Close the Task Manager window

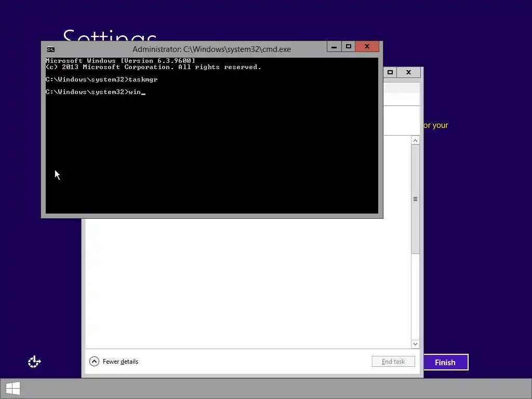click(409, 72)
